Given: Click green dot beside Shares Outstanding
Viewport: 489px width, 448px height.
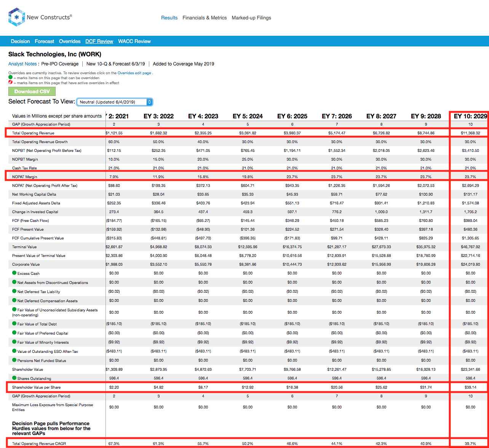Looking at the screenshot, I should [14, 378].
